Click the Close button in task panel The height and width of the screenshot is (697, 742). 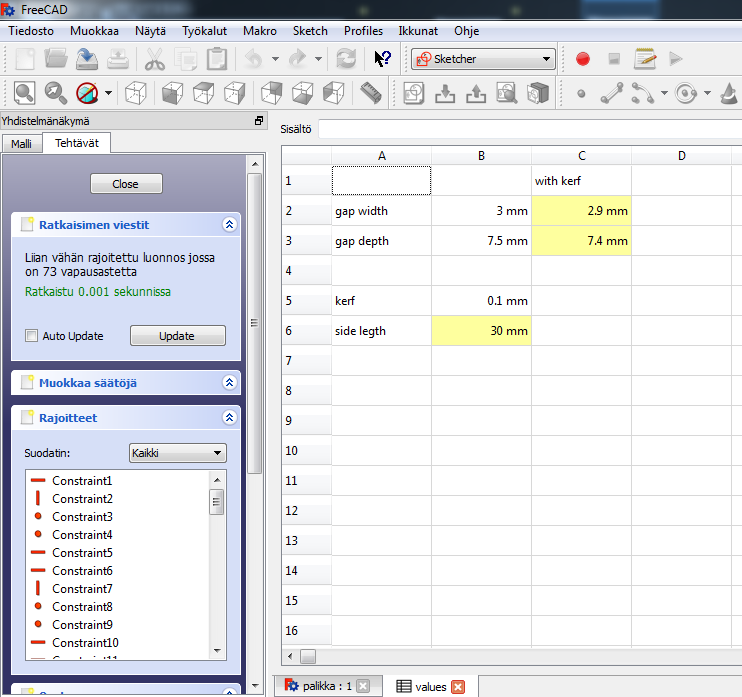126,184
